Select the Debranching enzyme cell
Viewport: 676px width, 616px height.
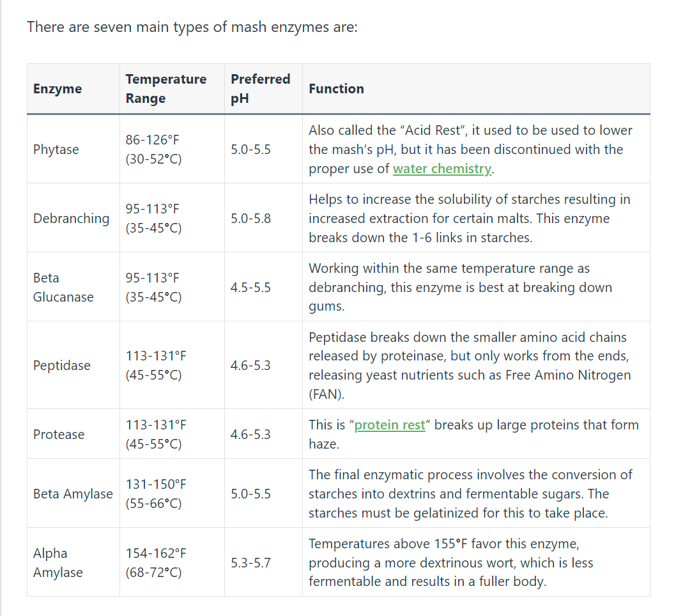coord(73,218)
